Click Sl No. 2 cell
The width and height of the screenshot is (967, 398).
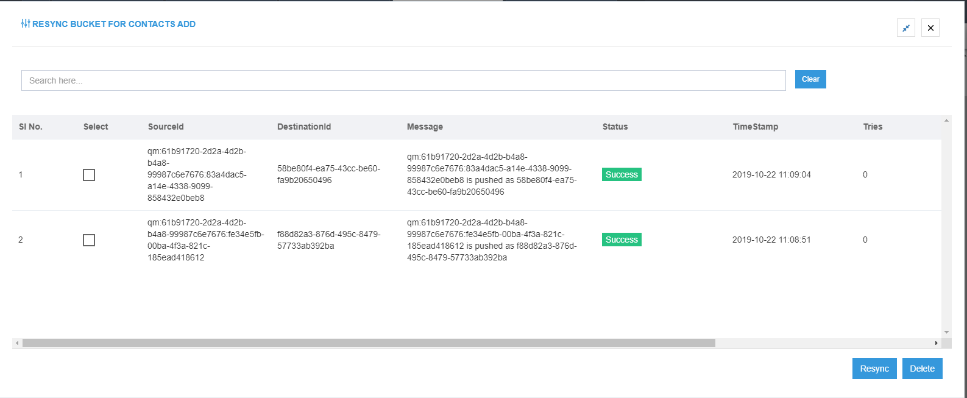pos(21,239)
